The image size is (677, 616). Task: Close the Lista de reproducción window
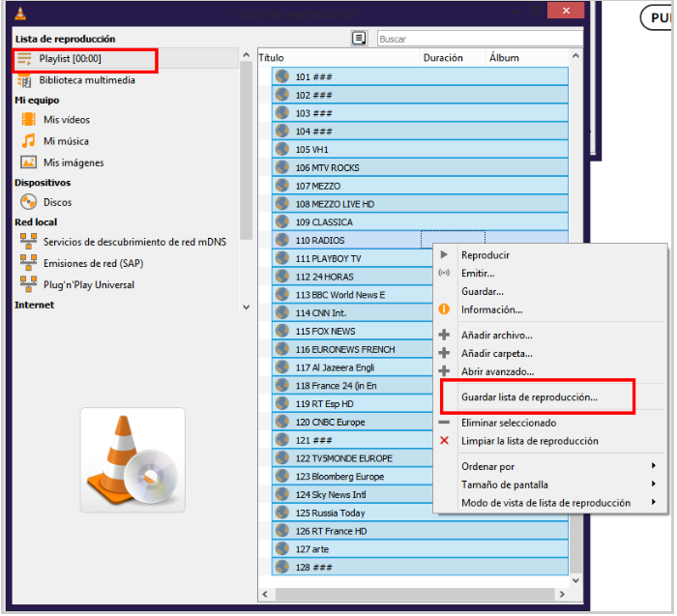pyautogui.click(x=565, y=11)
